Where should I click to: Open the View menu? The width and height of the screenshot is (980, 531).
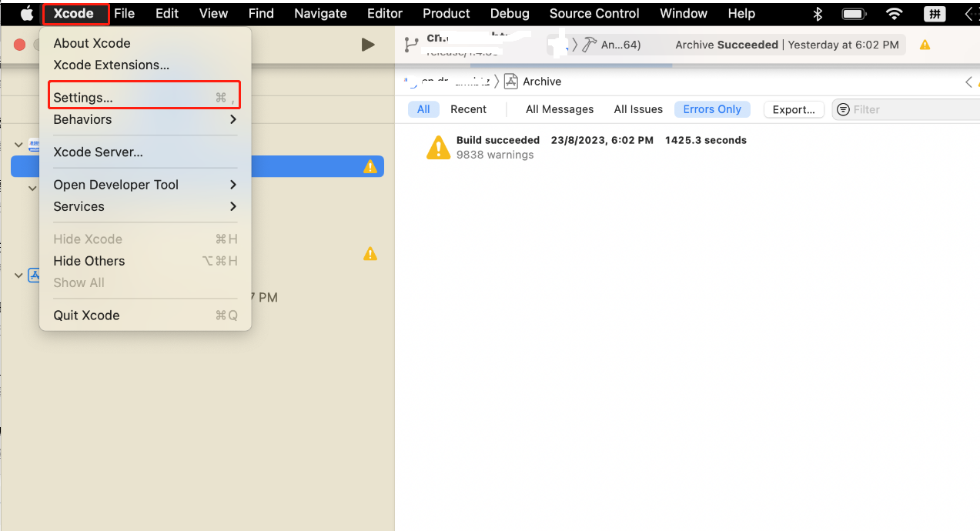tap(213, 13)
